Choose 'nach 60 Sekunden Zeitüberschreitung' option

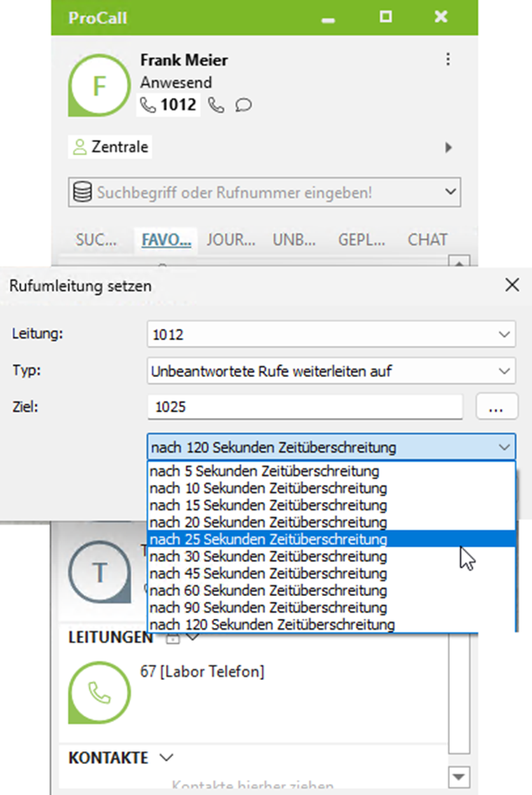(269, 590)
